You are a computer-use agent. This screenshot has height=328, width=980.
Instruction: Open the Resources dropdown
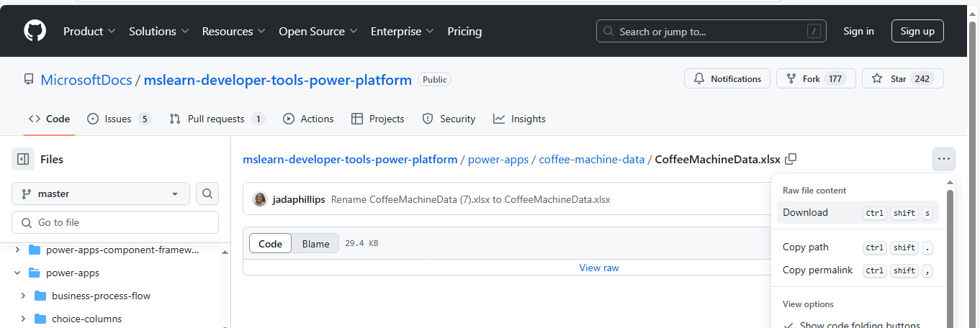tap(233, 32)
